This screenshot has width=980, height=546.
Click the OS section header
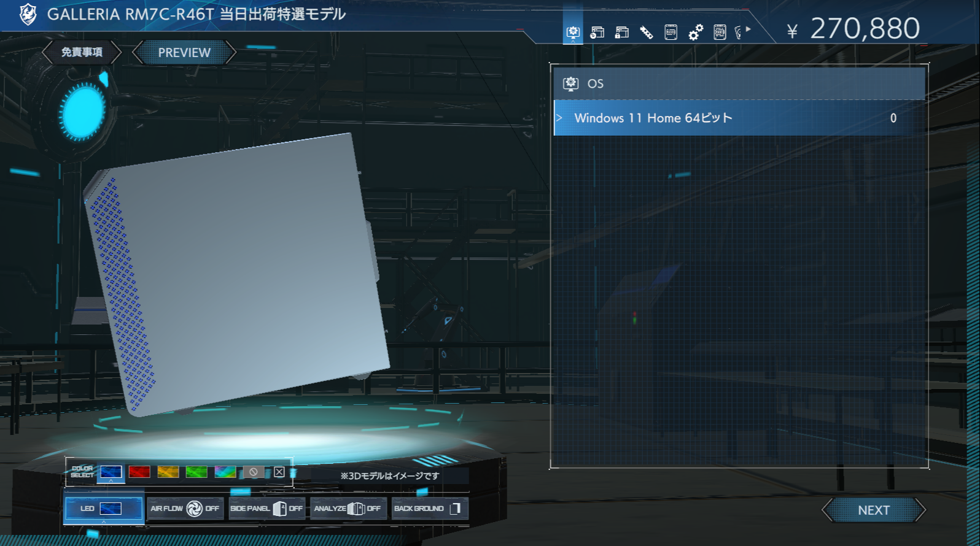click(x=739, y=83)
